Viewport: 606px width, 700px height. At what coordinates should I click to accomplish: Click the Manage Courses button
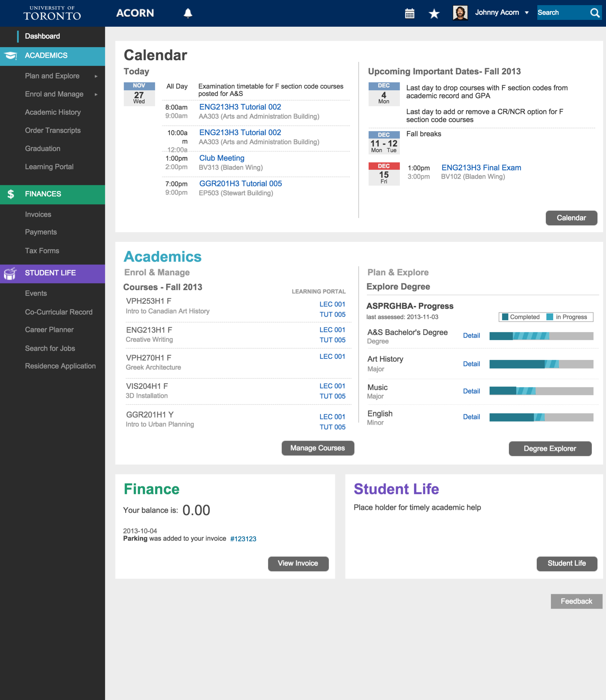tap(318, 448)
